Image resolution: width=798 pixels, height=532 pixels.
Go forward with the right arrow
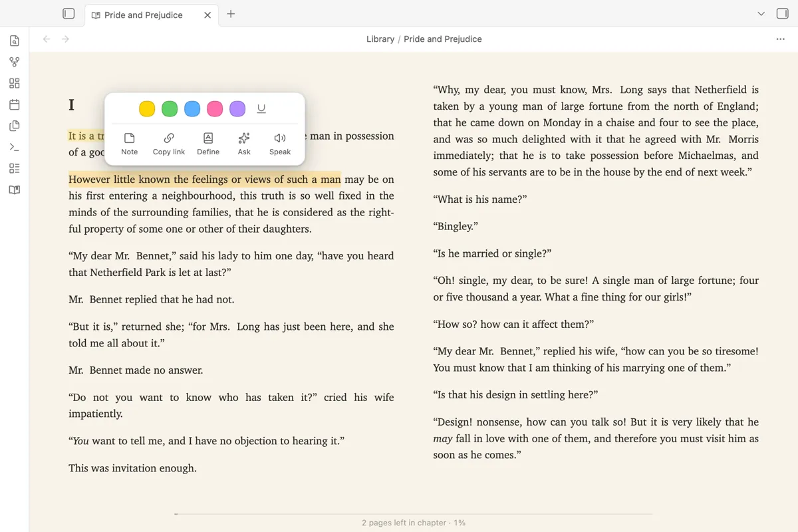65,39
